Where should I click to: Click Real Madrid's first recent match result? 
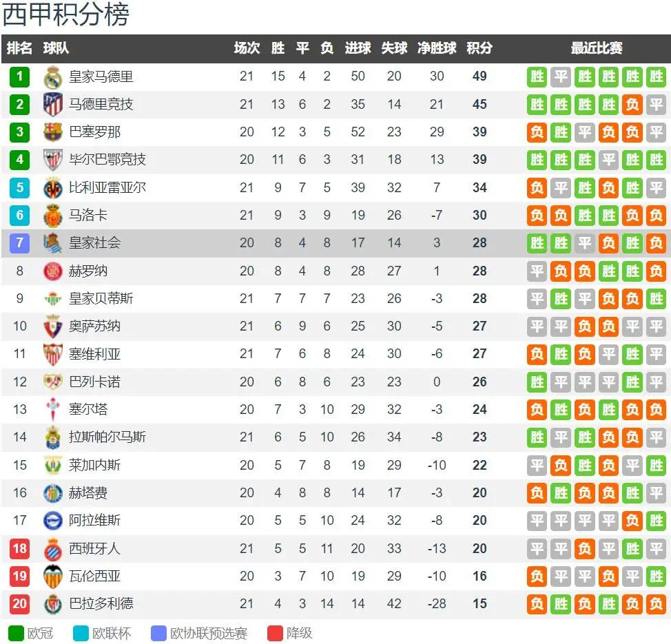[537, 76]
